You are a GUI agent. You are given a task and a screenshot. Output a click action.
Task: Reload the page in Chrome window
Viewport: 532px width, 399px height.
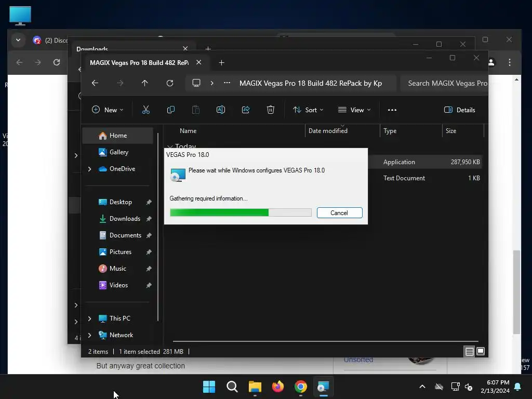[57, 62]
